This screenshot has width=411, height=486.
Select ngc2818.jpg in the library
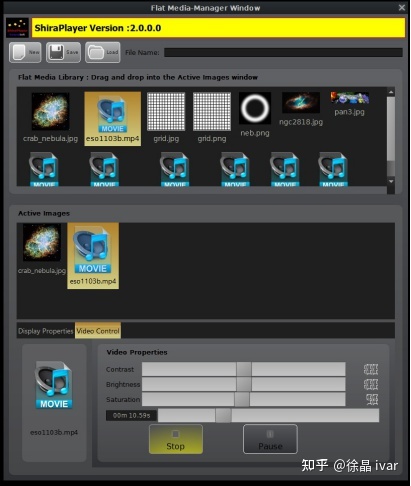(x=301, y=109)
